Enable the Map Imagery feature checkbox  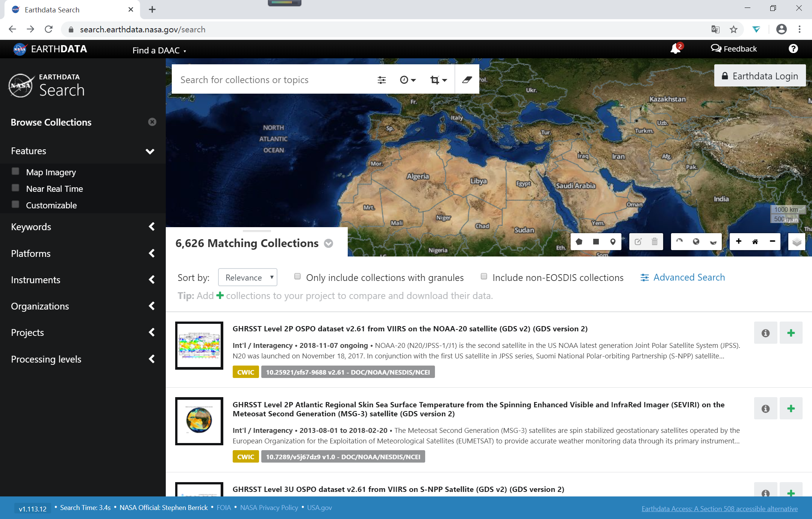click(x=15, y=171)
